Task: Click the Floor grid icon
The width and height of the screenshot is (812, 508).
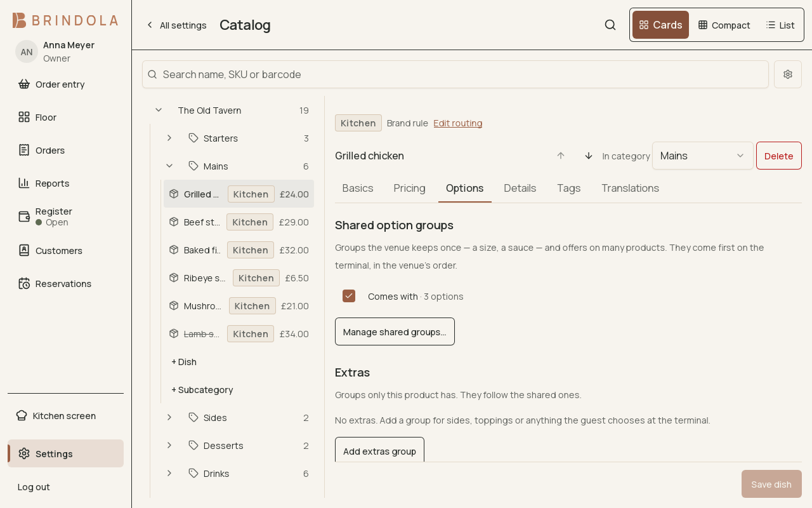Action: coord(24,117)
